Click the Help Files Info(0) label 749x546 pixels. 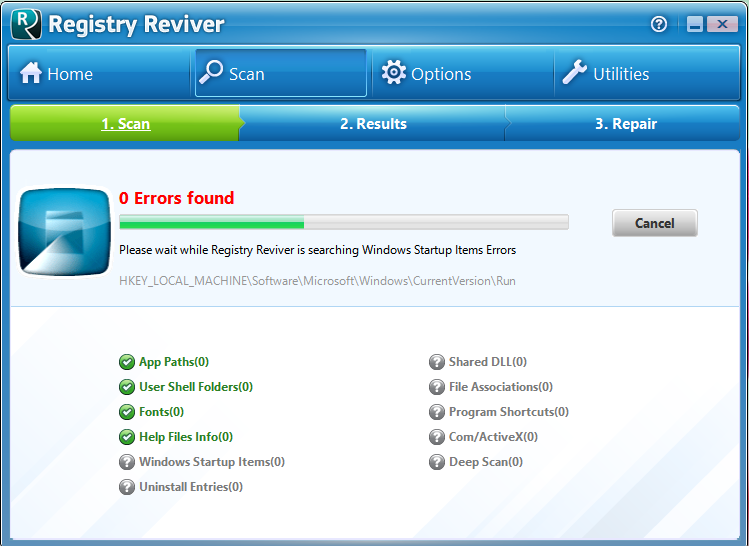[x=186, y=437]
